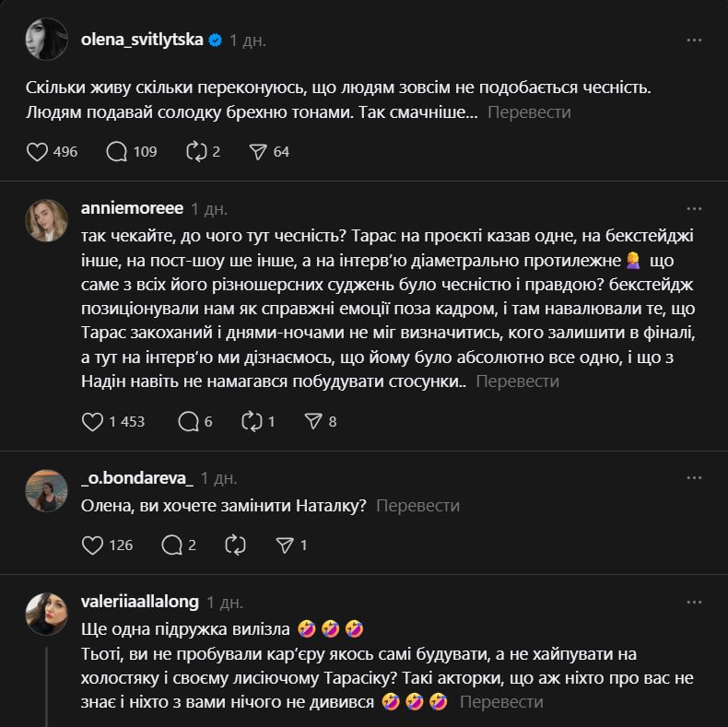728x727 pixels.
Task: Reply to anniemoreee's comment
Action: tap(188, 421)
